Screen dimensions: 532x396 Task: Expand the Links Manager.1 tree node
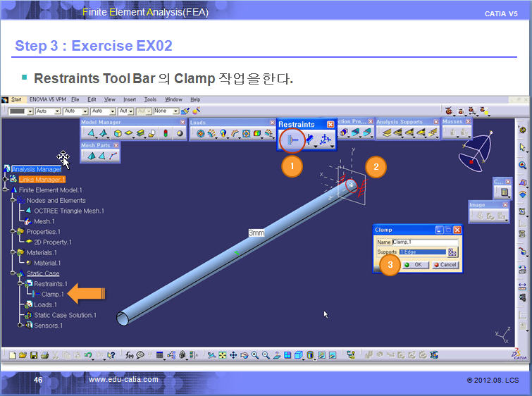pyautogui.click(x=6, y=180)
